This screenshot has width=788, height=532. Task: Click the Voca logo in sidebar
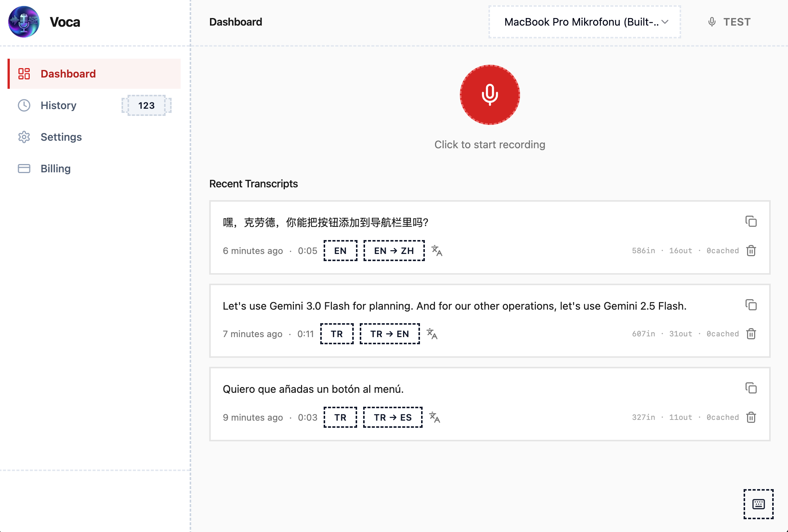[x=24, y=22]
